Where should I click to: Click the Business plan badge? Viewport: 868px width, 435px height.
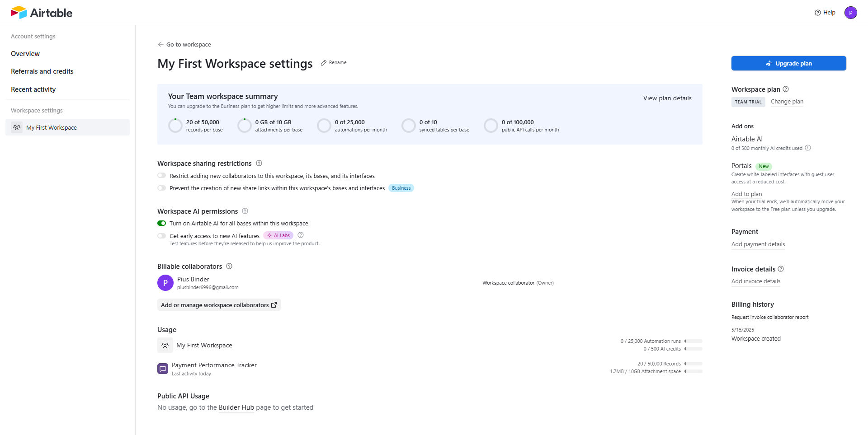click(x=401, y=188)
